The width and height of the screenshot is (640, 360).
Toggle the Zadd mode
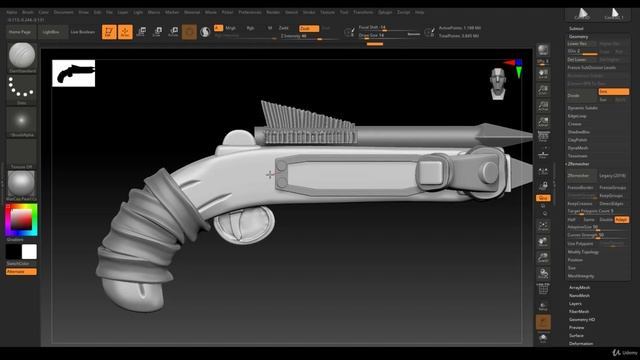point(283,28)
